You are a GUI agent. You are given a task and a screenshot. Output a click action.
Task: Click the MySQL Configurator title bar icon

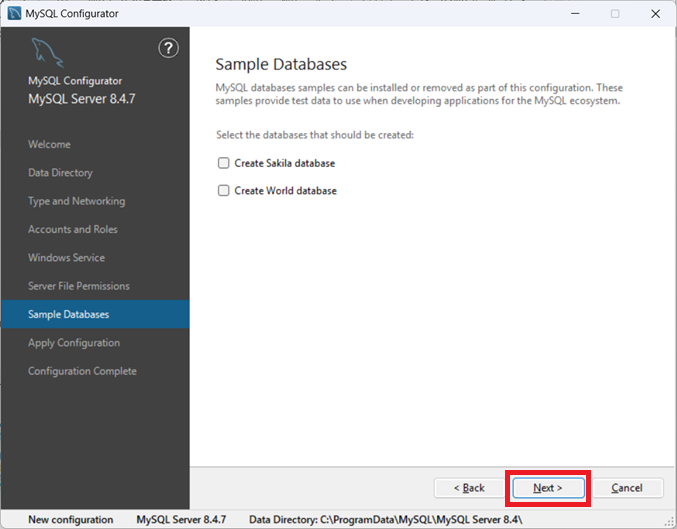14,14
